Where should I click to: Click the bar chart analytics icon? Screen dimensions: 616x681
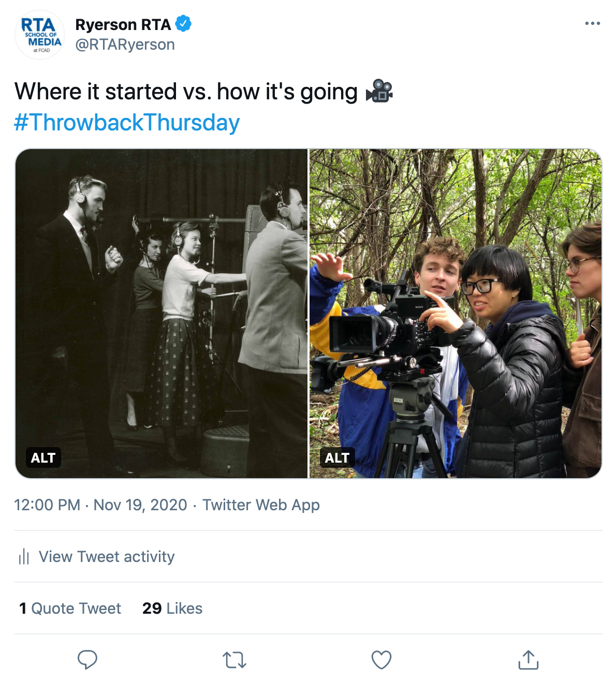[x=24, y=557]
